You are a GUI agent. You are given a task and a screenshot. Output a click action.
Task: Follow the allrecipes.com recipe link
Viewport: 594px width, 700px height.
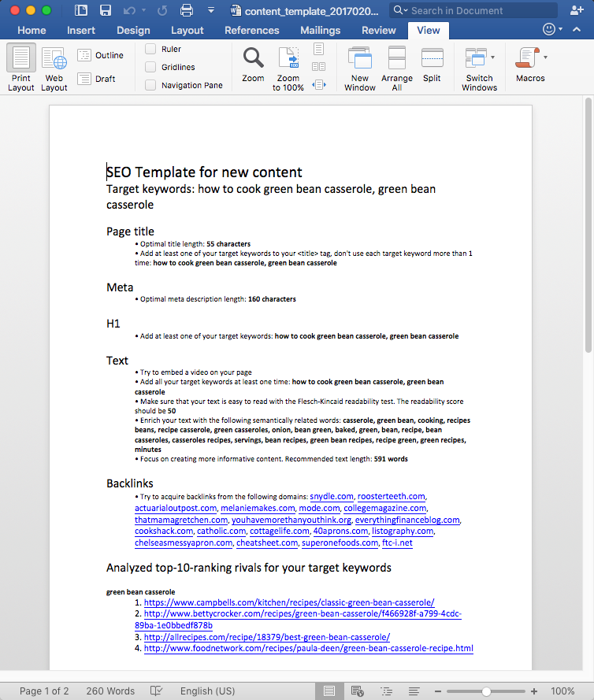coord(267,638)
